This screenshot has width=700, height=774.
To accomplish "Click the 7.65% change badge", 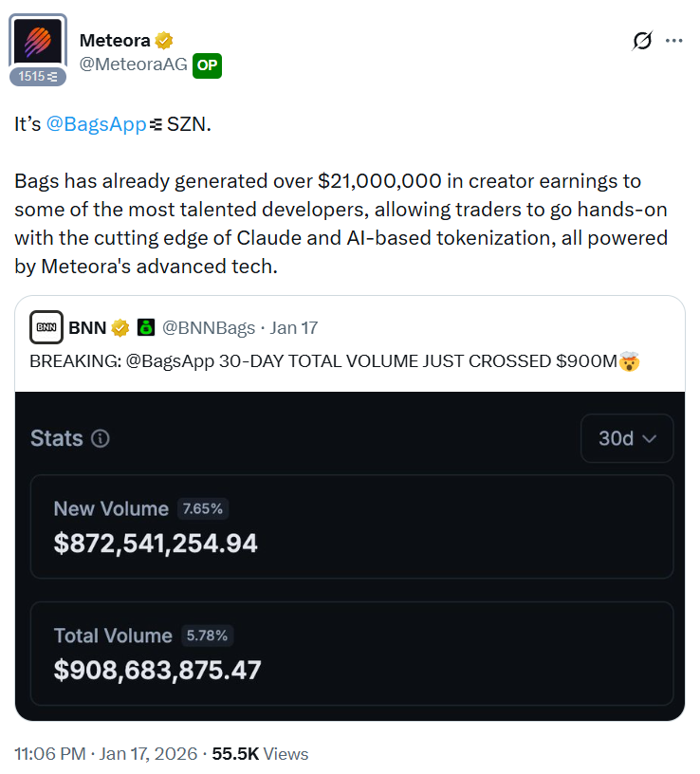I will 203,508.
